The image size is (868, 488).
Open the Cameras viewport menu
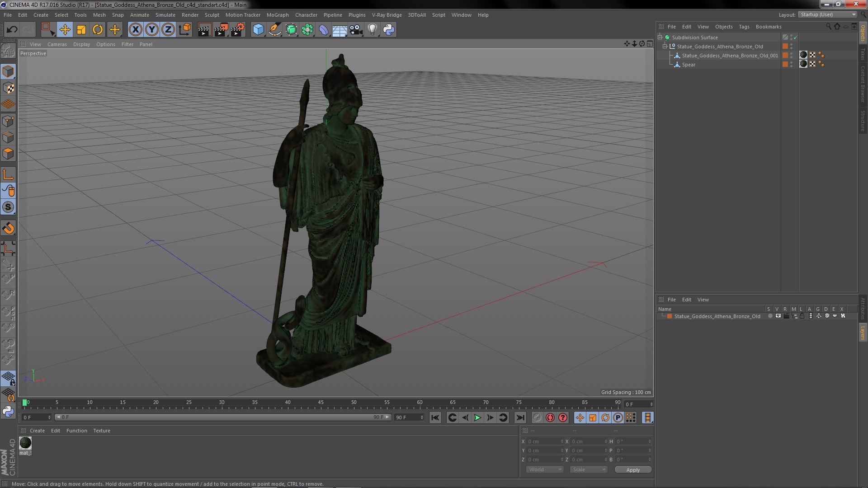[x=57, y=44]
